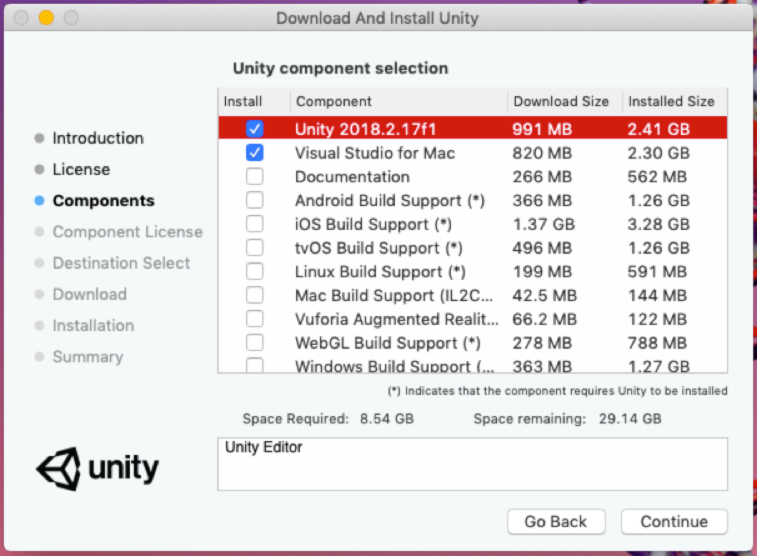Click the Installed Size column header
The height and width of the screenshot is (556, 757).
pos(670,101)
